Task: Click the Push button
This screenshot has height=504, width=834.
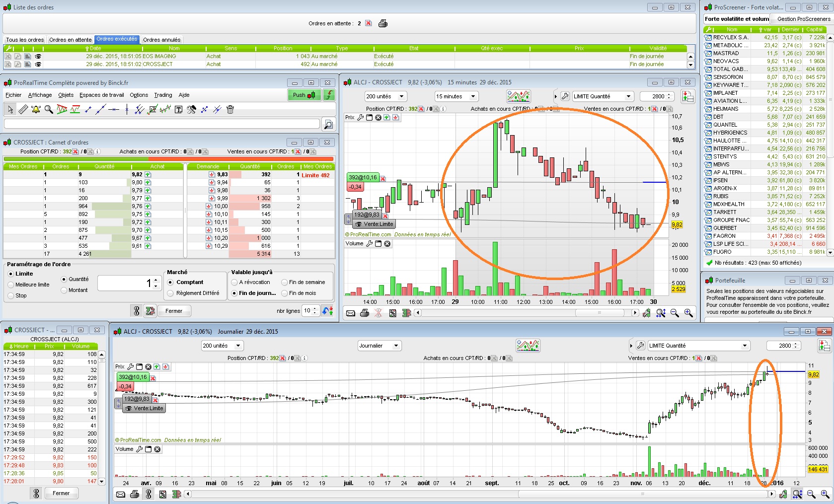Action: [304, 95]
